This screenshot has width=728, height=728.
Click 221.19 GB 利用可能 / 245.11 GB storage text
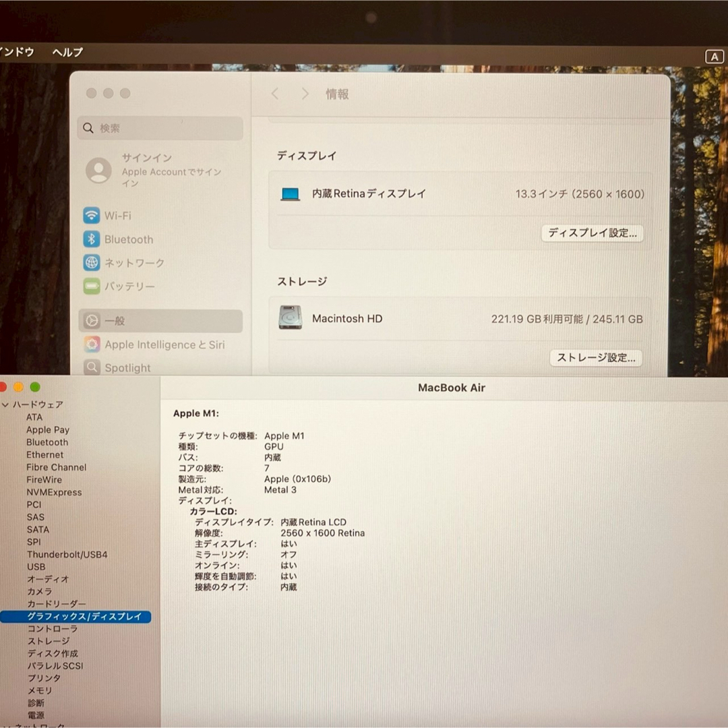point(567,319)
